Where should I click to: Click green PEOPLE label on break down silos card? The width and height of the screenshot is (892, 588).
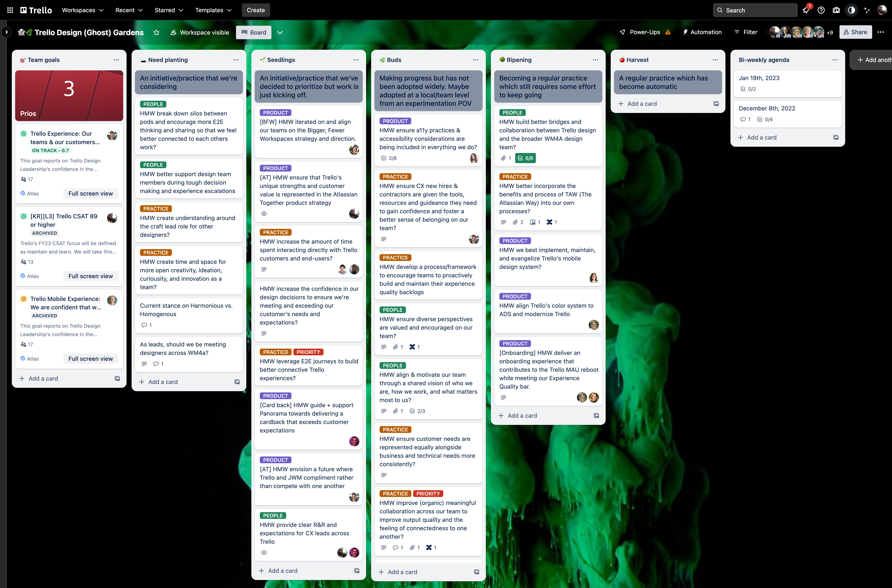153,104
